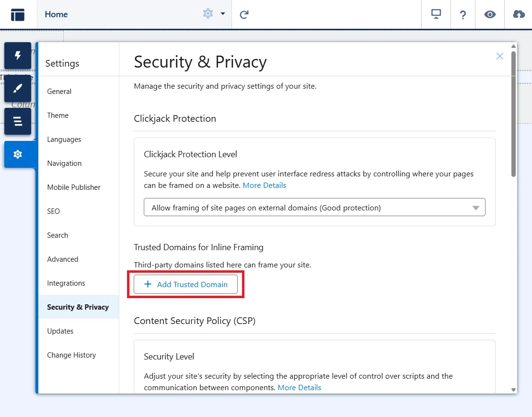Preview site with the eye icon

490,14
